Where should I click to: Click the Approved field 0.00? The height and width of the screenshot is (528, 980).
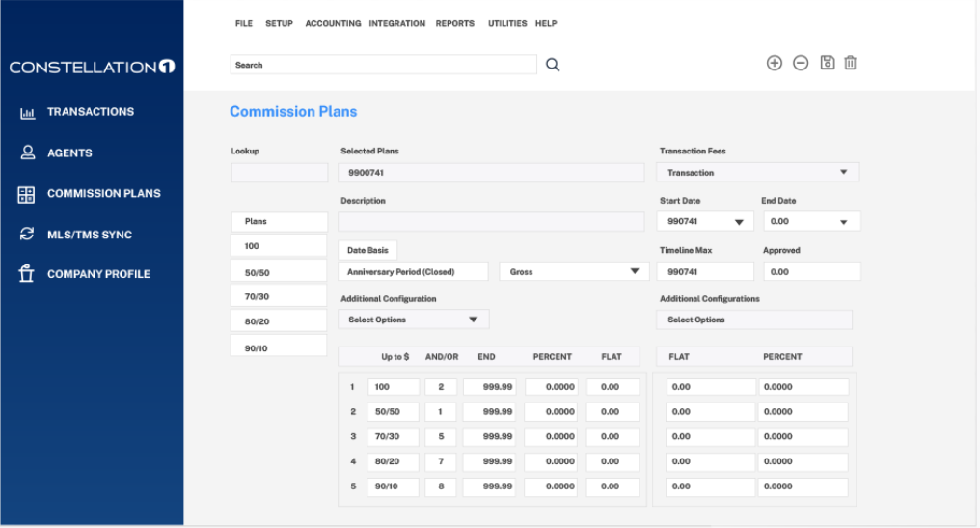pos(812,271)
